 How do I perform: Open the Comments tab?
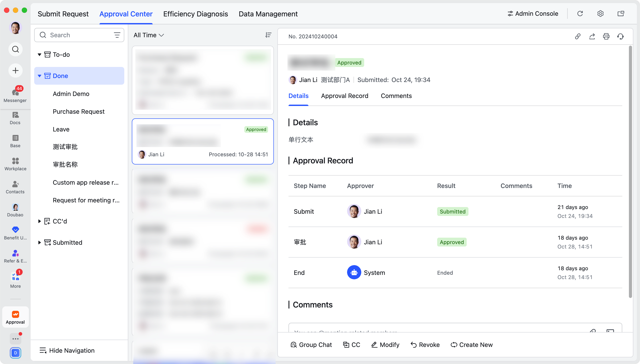pyautogui.click(x=396, y=96)
